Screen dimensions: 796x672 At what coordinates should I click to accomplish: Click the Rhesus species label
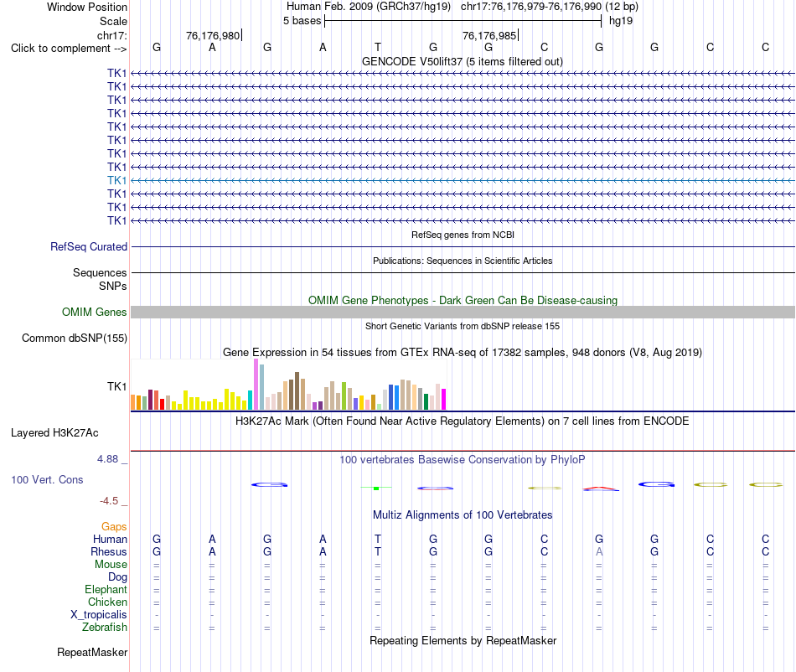coord(109,551)
